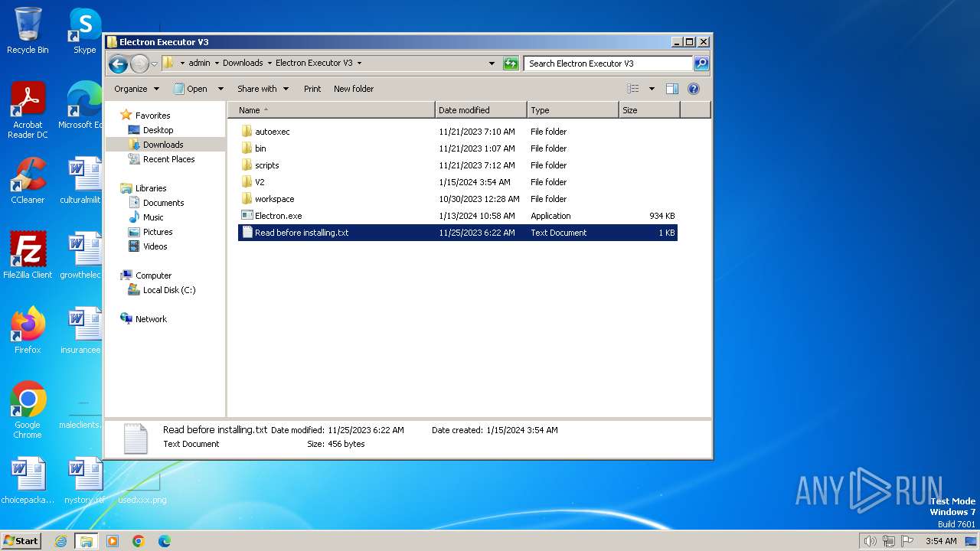Click the Search Electron Executor V3 field
The image size is (980, 551).
pyautogui.click(x=609, y=64)
